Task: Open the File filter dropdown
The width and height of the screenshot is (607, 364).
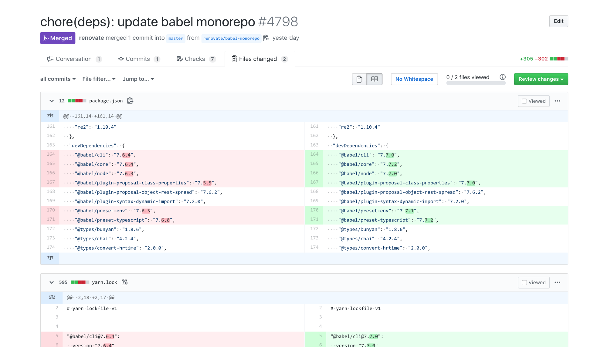Action: pos(99,79)
